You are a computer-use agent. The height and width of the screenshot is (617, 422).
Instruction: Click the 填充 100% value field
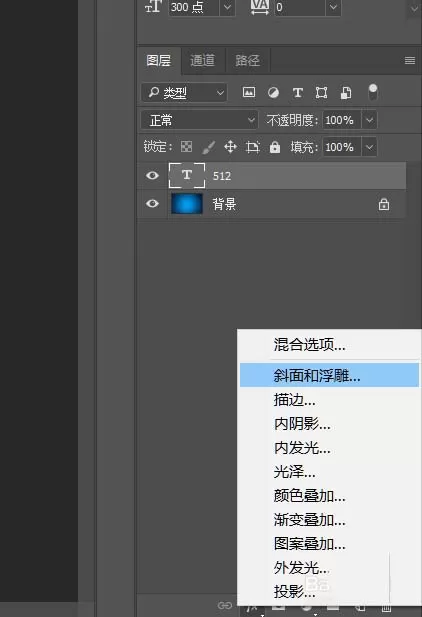[x=342, y=147]
